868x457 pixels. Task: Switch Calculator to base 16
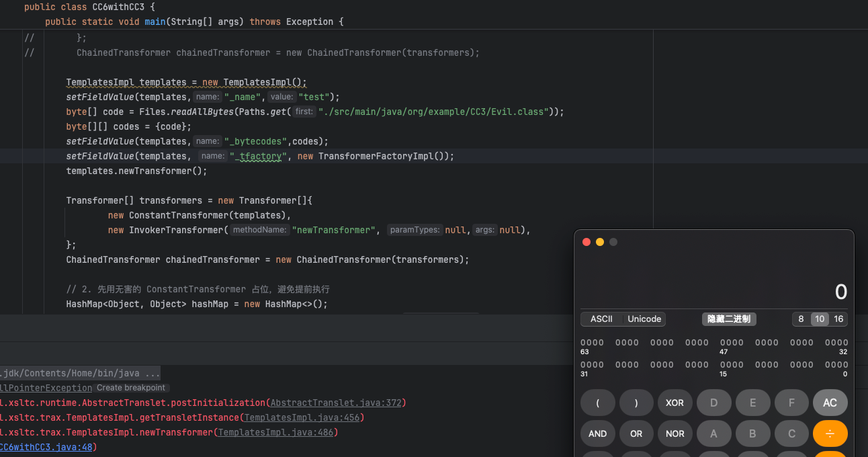point(838,319)
